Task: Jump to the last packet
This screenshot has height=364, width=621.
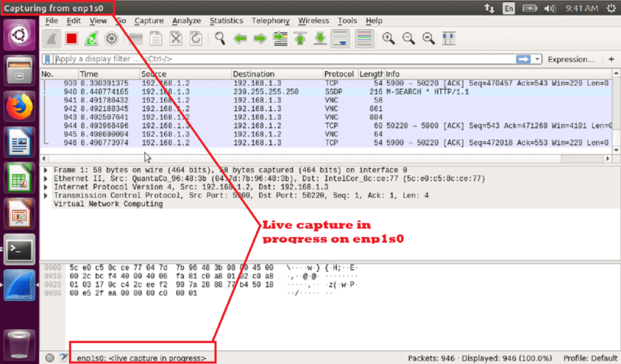Action: coord(320,39)
